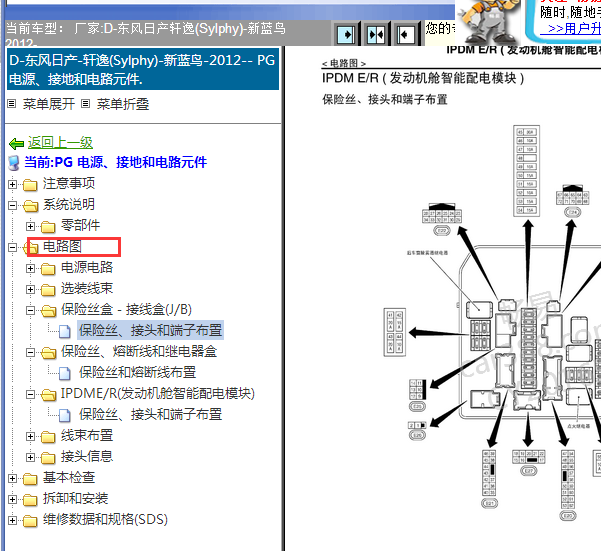Expand the 线束布置 folder

coord(30,436)
